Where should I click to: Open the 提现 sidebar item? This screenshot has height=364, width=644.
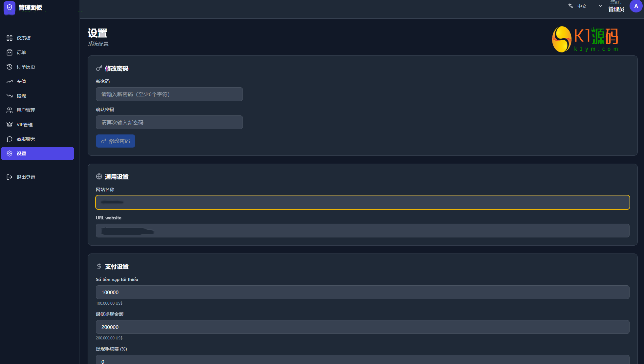[x=37, y=96]
